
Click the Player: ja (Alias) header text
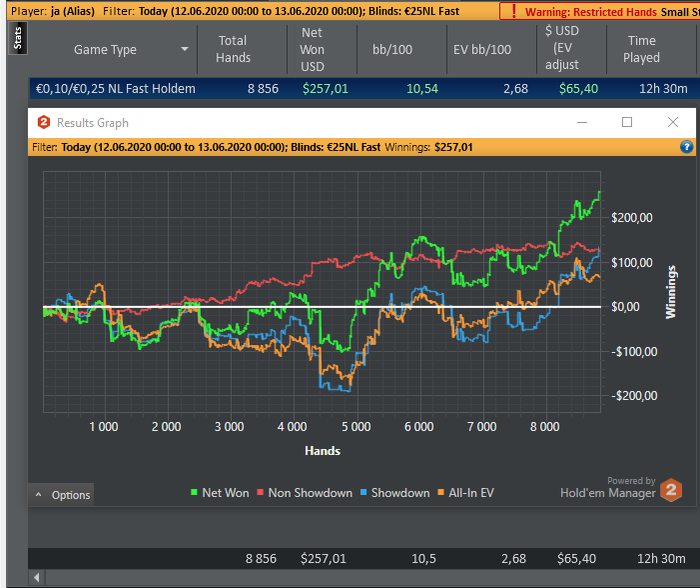pos(53,11)
